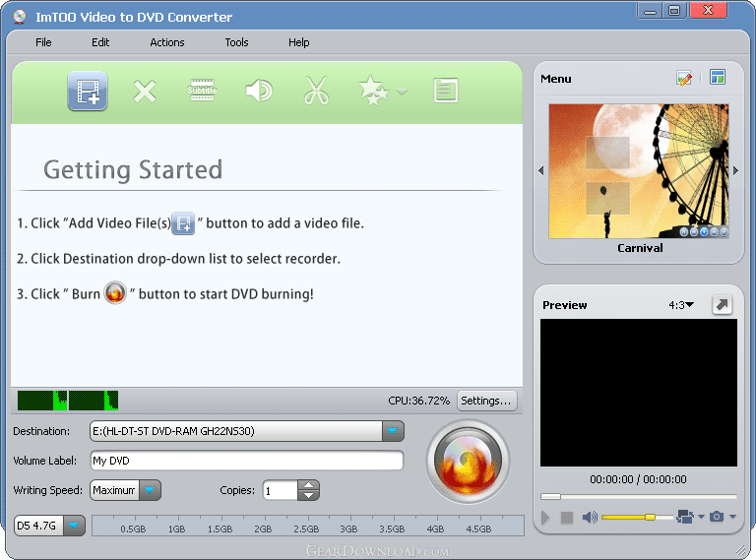
Task: Open the menu templates icon
Action: pos(718,77)
